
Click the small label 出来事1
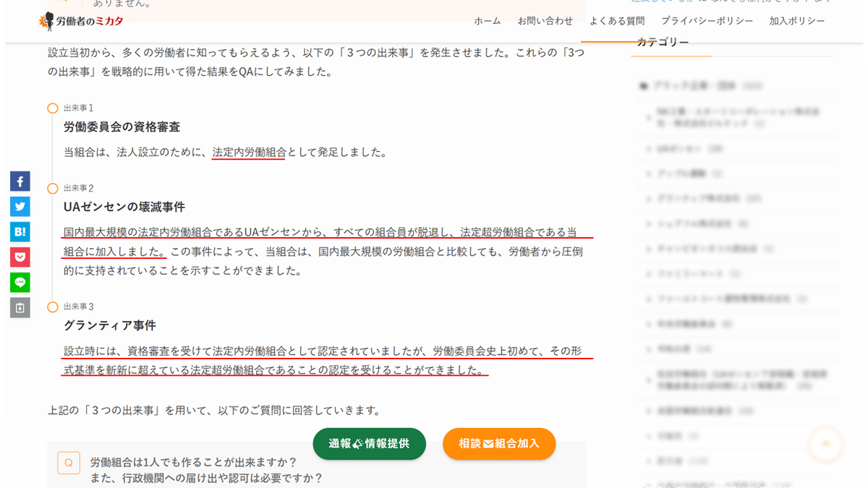click(x=79, y=108)
